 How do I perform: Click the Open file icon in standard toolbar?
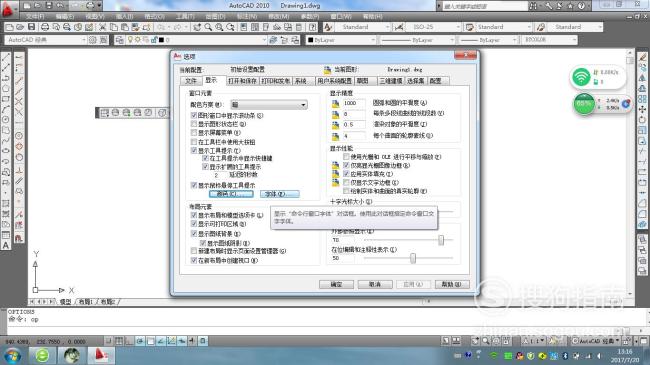[20, 27]
